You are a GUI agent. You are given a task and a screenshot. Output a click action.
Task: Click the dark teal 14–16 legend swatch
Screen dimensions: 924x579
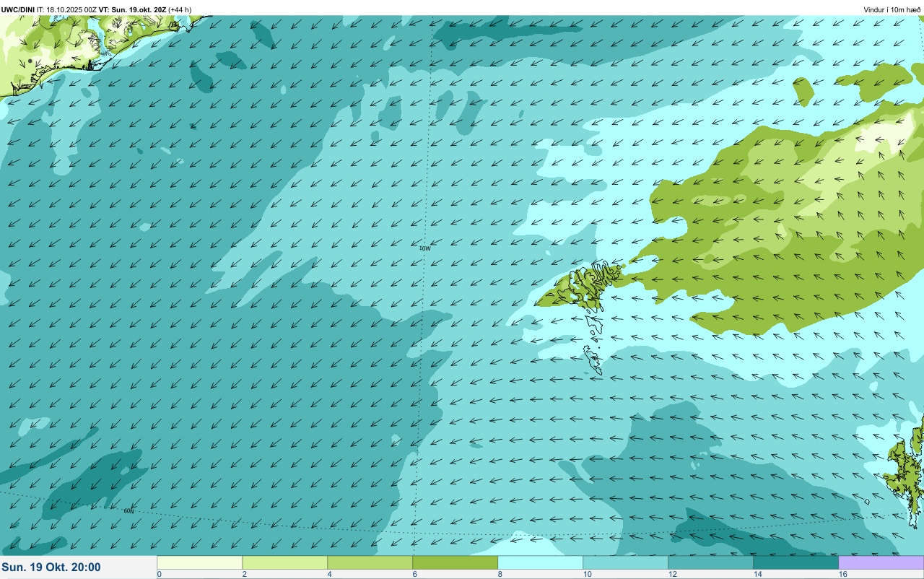point(796,562)
